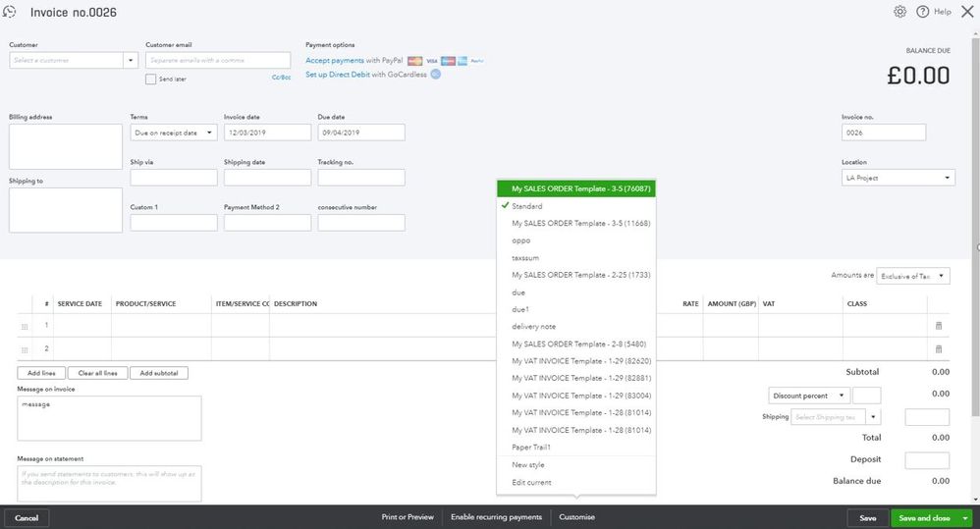This screenshot has height=529, width=980.
Task: Open the settings gear icon
Action: (899, 11)
